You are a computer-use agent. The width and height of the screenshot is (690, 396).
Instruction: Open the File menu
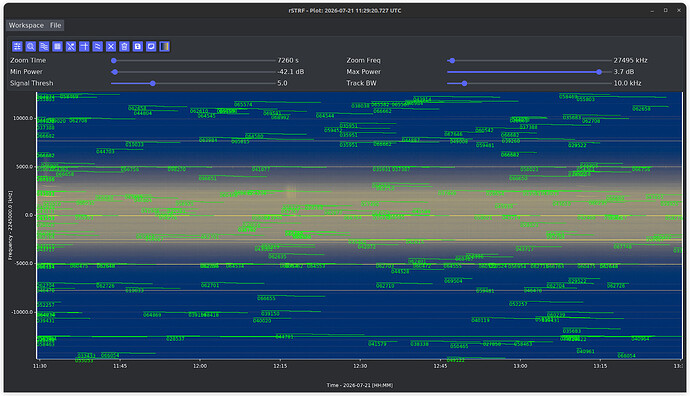[55, 26]
